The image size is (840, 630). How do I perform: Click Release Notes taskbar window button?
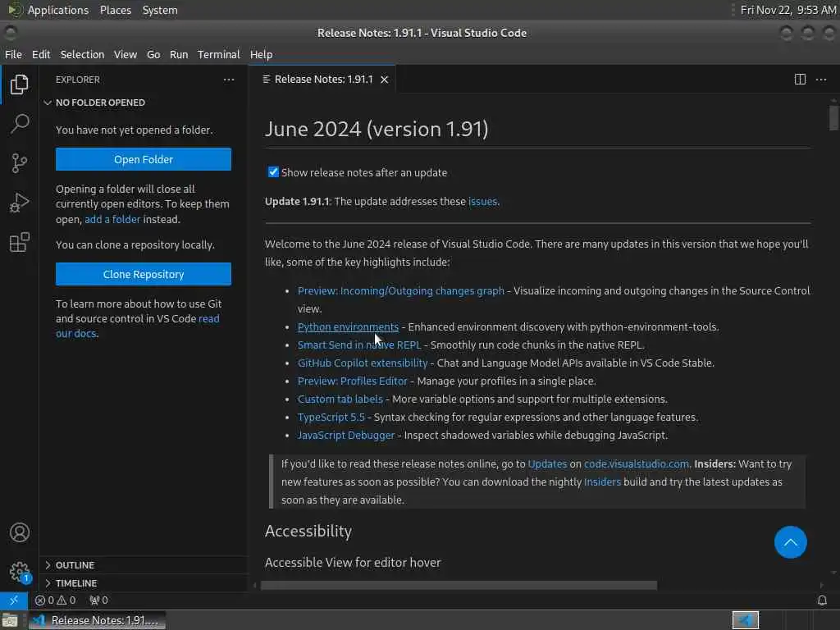(x=97, y=620)
